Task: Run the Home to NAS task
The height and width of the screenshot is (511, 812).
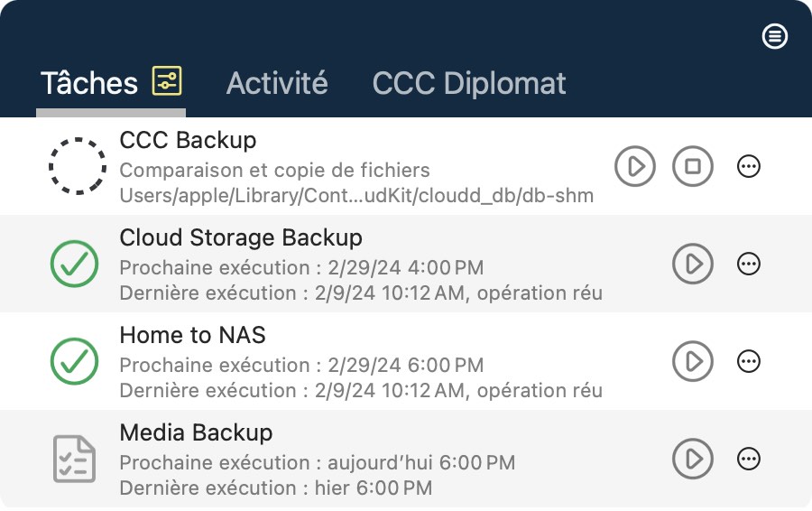Action: point(693,361)
